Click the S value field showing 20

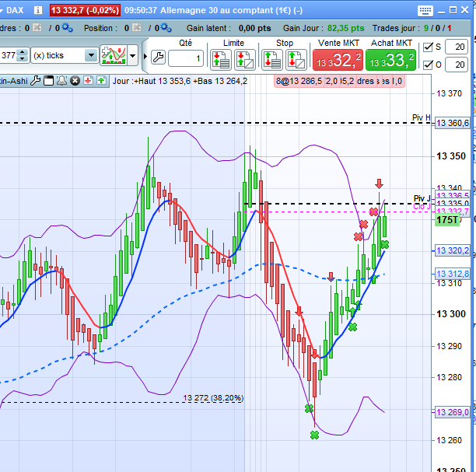point(457,47)
